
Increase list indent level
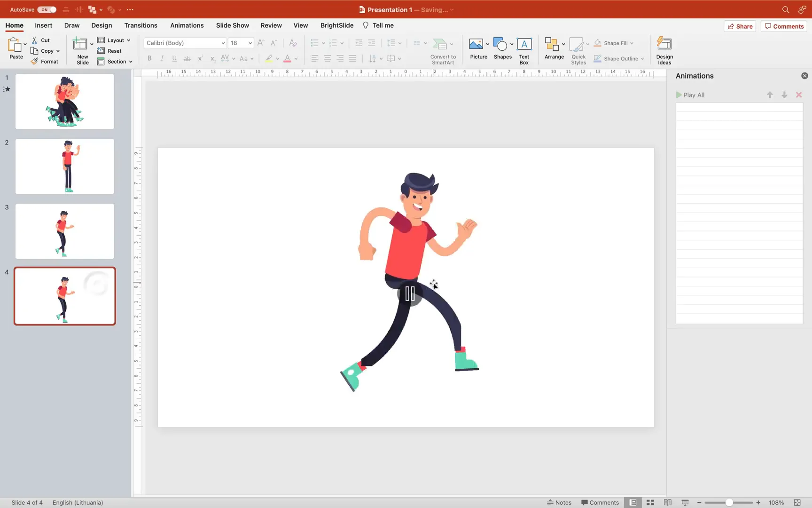(371, 43)
